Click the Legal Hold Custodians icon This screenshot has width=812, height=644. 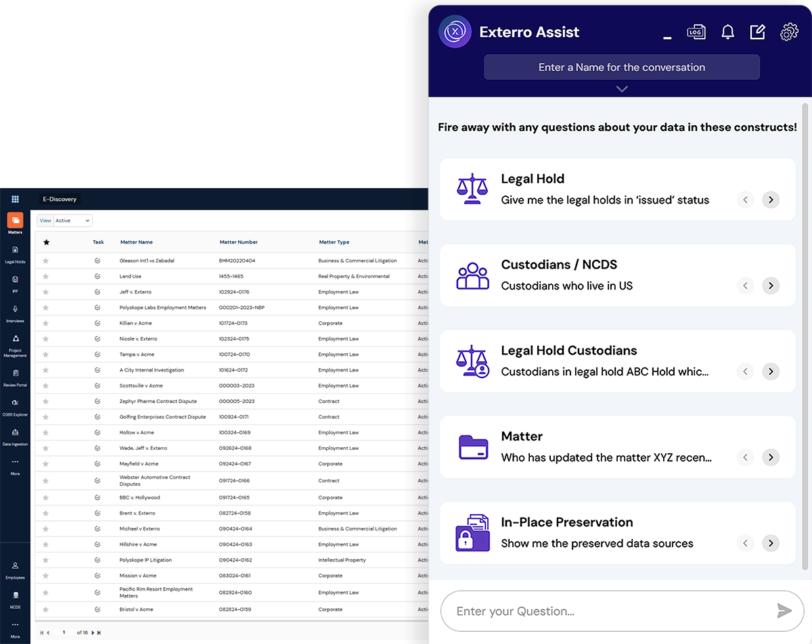point(472,361)
